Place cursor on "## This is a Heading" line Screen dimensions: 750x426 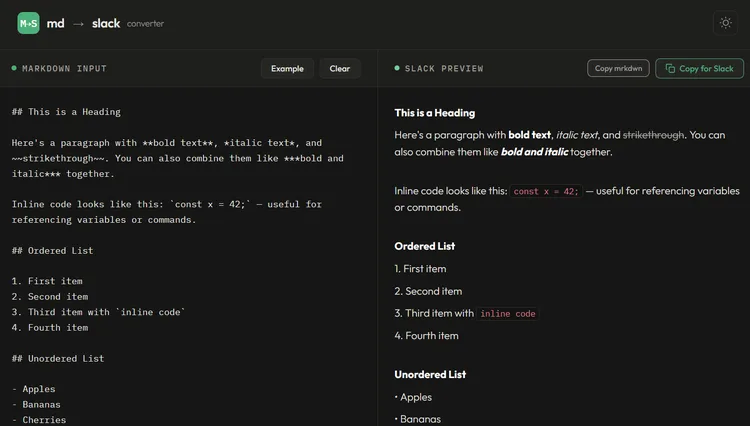click(66, 112)
